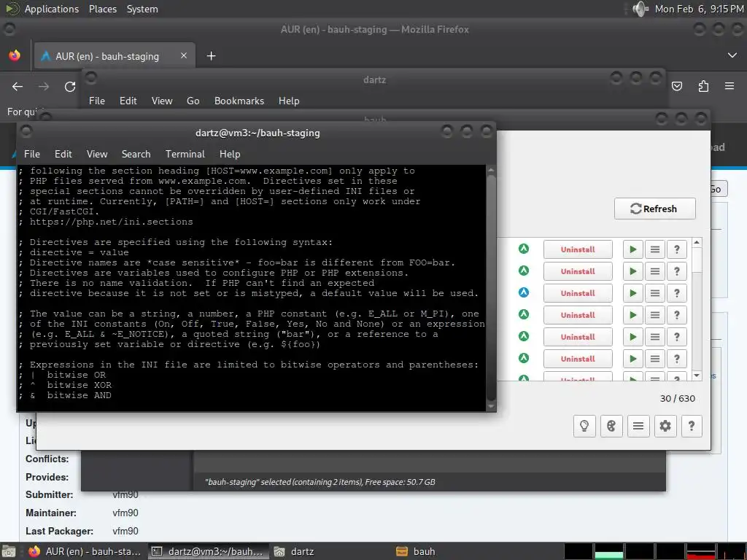Close the AUR (en) - bauh-staging tab

[x=183, y=55]
